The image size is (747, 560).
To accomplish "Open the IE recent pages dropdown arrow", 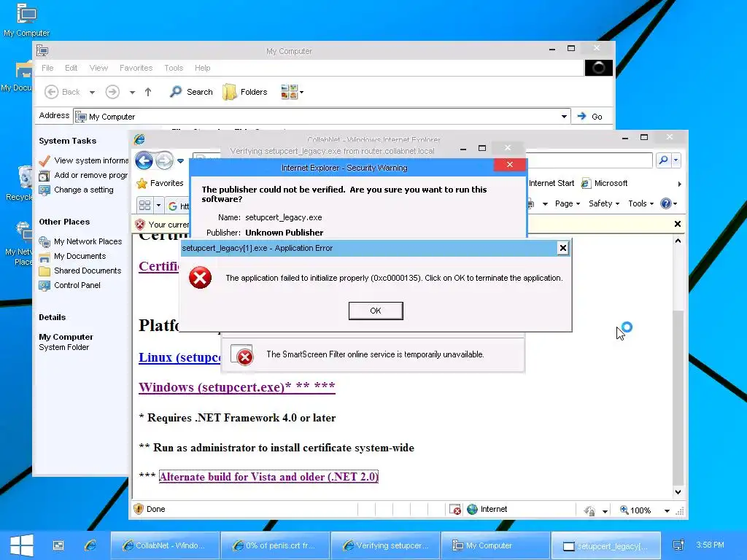I will (181, 161).
